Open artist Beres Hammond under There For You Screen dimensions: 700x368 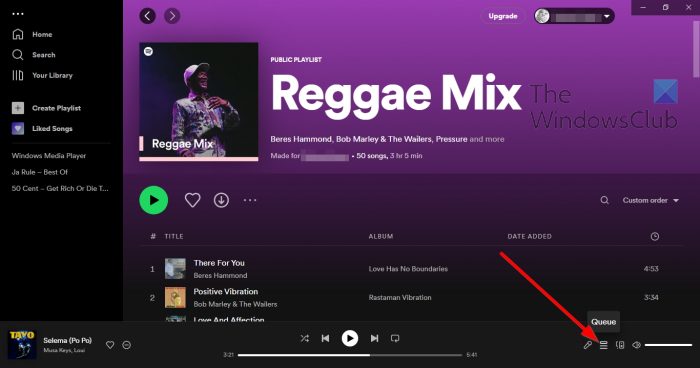point(221,276)
